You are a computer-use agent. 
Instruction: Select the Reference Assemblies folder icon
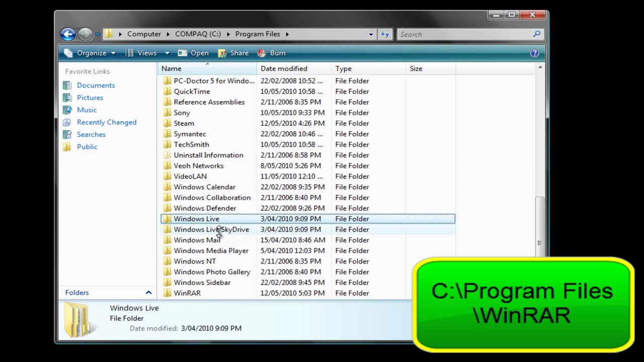click(167, 102)
